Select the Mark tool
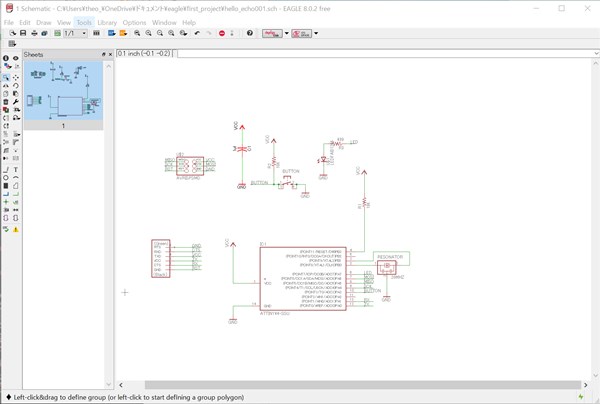This screenshot has width=600, height=404. tap(16, 66)
